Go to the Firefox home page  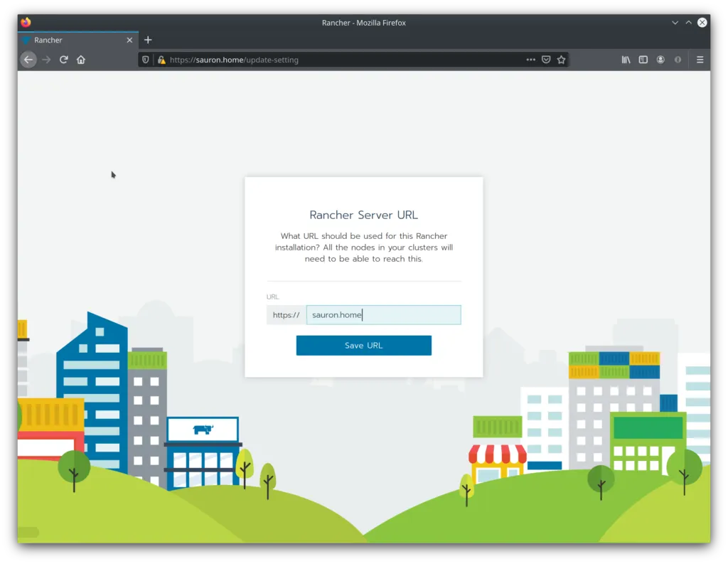coord(81,60)
